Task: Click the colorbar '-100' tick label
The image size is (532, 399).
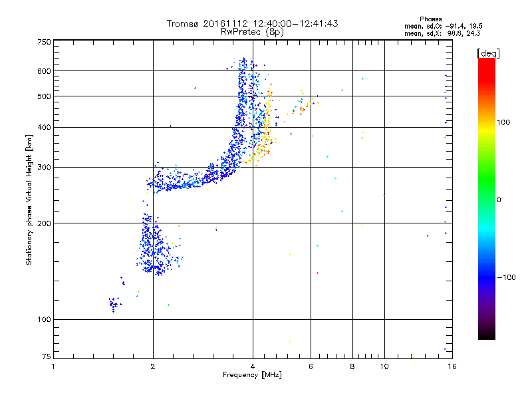Action: coord(507,277)
